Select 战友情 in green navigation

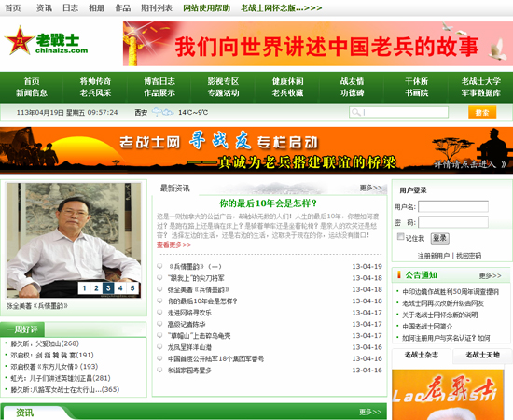352,81
